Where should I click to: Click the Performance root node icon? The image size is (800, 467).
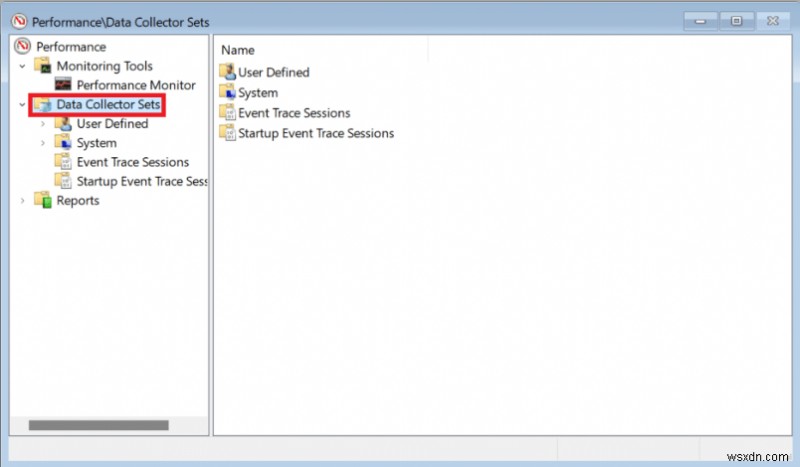tap(22, 46)
